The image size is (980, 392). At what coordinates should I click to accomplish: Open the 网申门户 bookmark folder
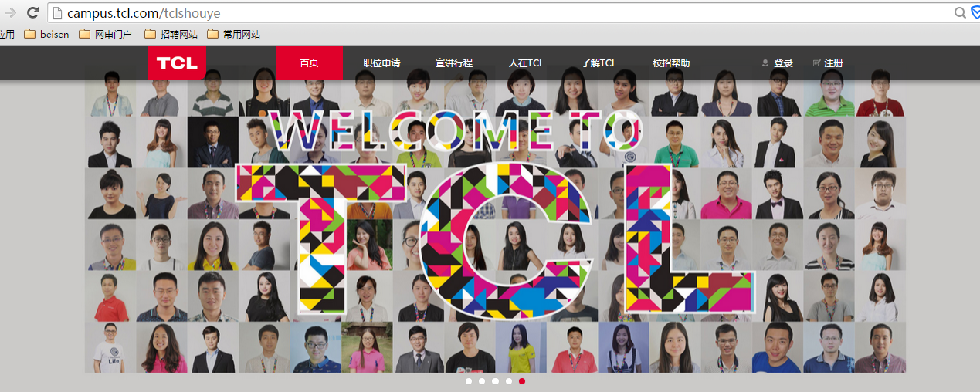[106, 34]
